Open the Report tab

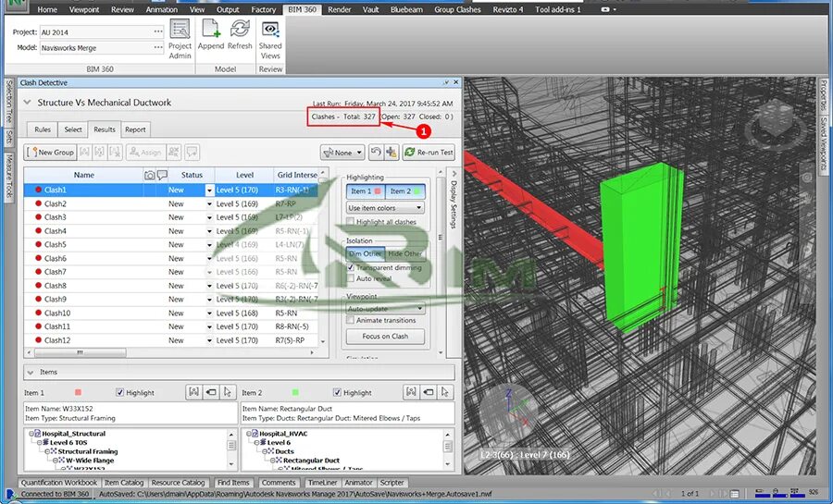pyautogui.click(x=135, y=129)
